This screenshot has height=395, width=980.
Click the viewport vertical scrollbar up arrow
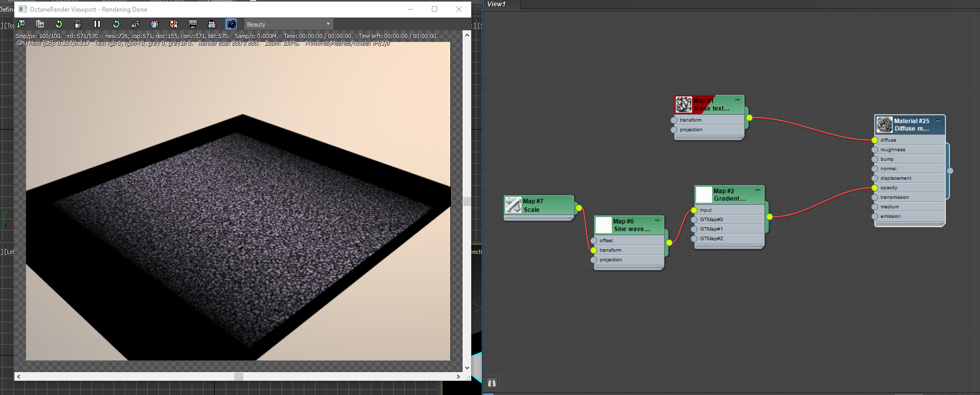[467, 35]
